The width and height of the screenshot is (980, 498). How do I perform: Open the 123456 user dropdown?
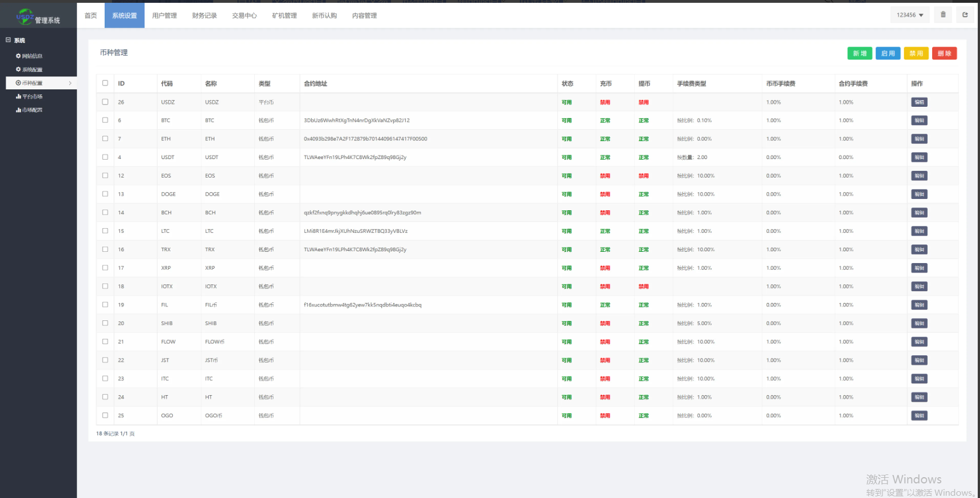tap(909, 15)
